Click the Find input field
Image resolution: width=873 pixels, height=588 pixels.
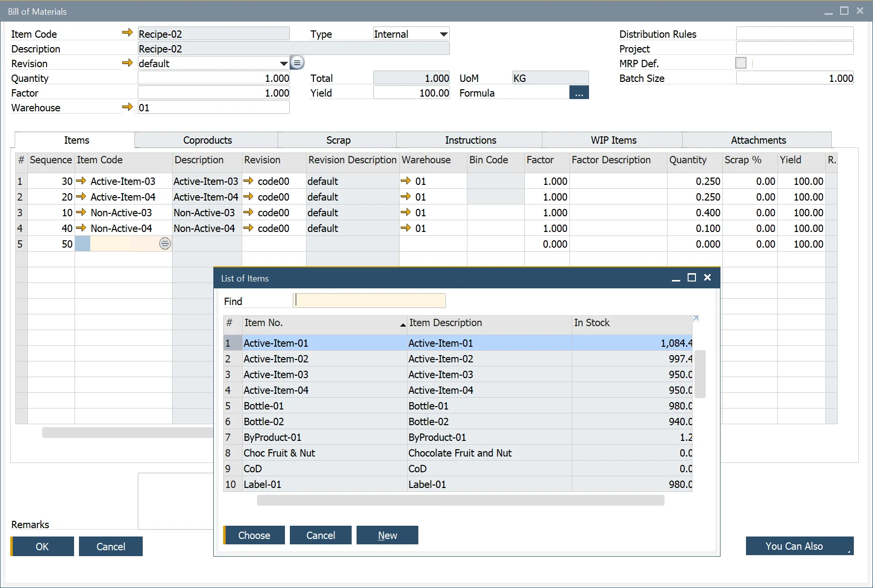[369, 301]
